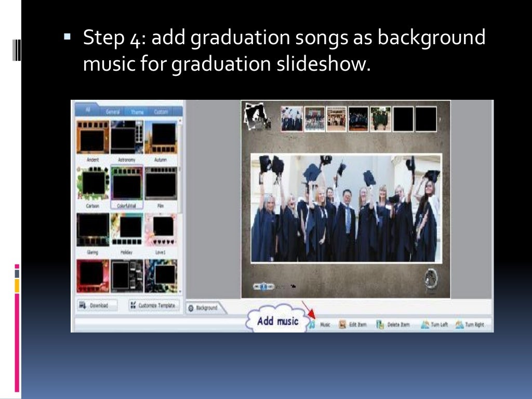
Task: Click the 'Holiday' template name text
Action: point(127,252)
